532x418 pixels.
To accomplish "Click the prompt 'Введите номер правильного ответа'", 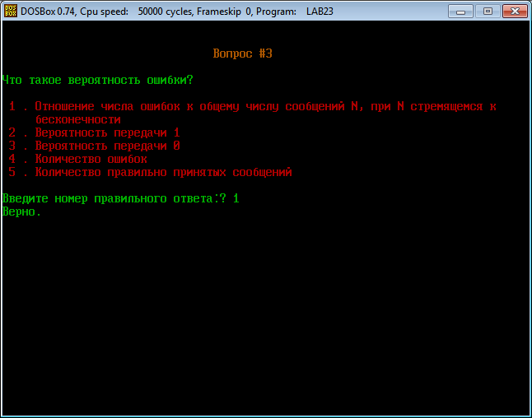I will point(109,198).
